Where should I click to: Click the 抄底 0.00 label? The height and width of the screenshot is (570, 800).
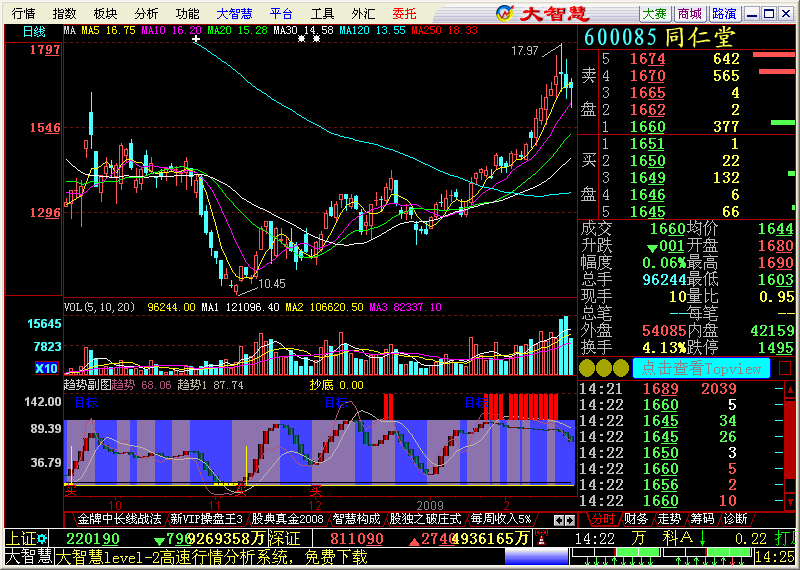(x=337, y=385)
